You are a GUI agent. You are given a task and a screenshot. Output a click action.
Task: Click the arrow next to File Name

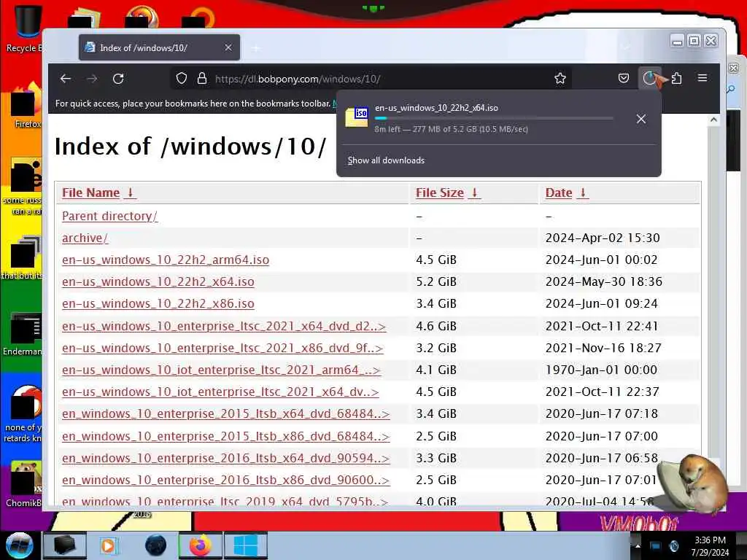pyautogui.click(x=130, y=192)
